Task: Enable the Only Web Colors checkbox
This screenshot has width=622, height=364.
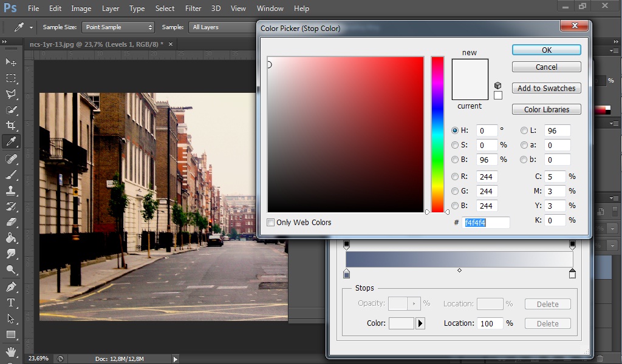Action: (x=271, y=223)
